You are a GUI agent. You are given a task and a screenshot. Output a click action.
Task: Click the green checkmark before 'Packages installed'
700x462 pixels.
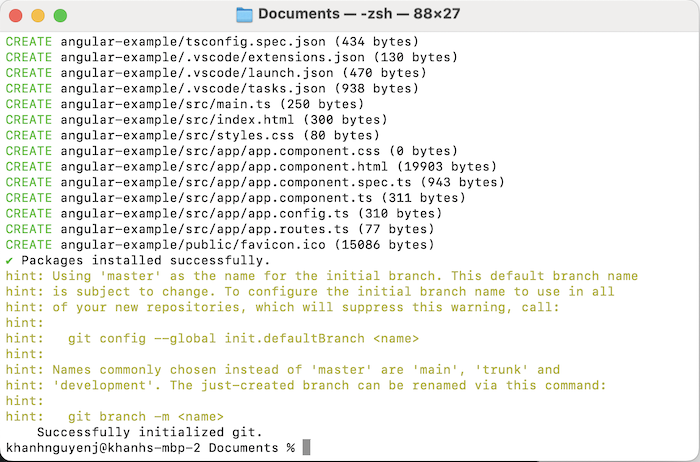click(x=9, y=260)
